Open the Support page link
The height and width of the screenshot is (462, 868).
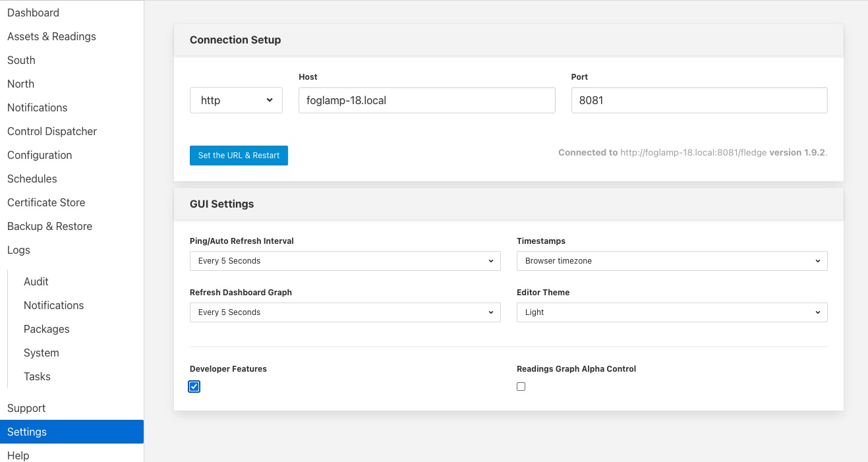(26, 408)
